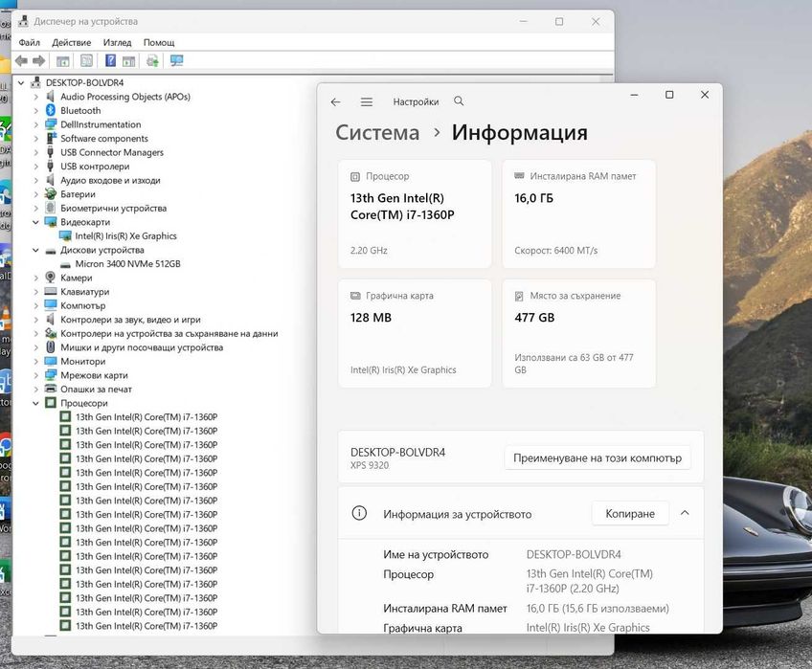Close the Device Manager window

[x=596, y=21]
